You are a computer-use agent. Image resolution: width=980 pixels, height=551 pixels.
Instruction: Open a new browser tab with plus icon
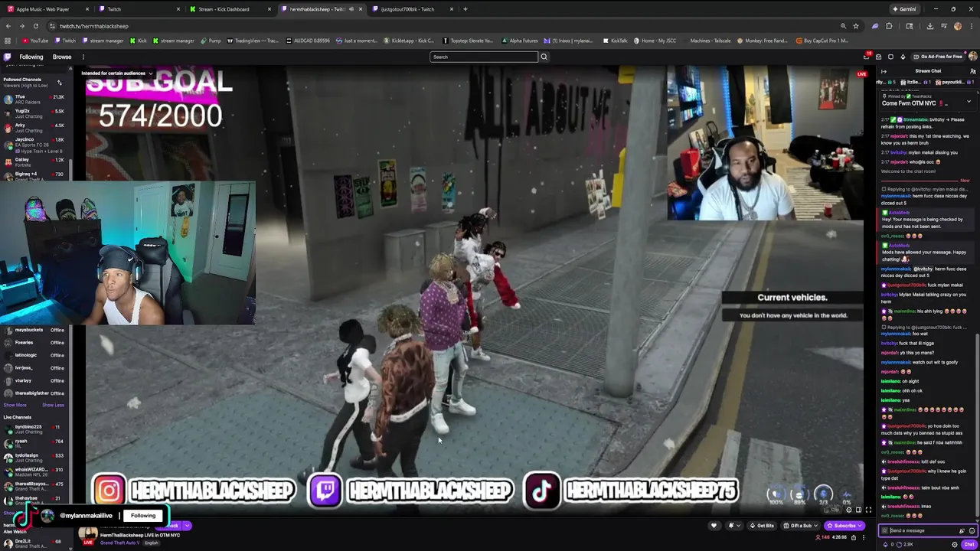[465, 9]
